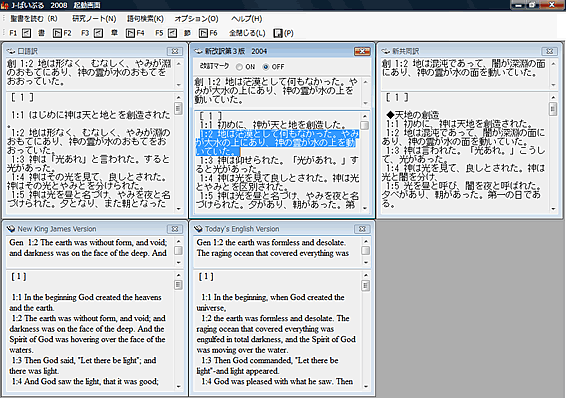This screenshot has width=567, height=399.
Task: Click up arrow of Today's English Version top verse pane
Action: coord(366,241)
